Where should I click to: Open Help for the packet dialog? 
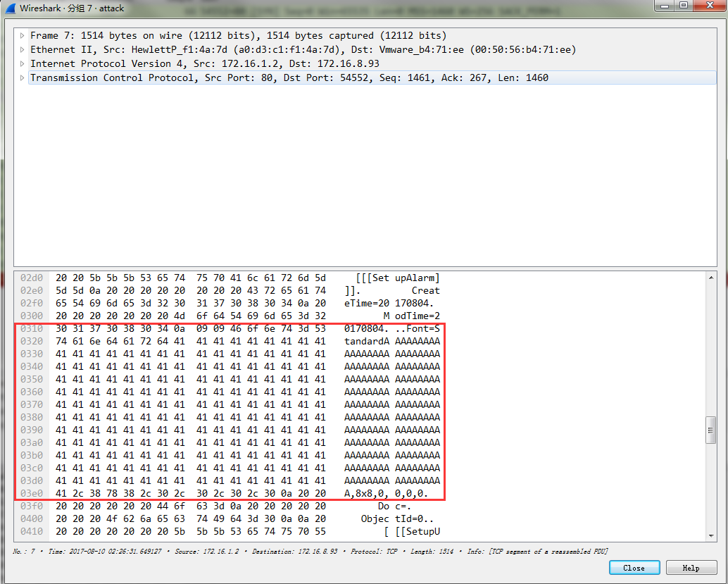tap(691, 568)
